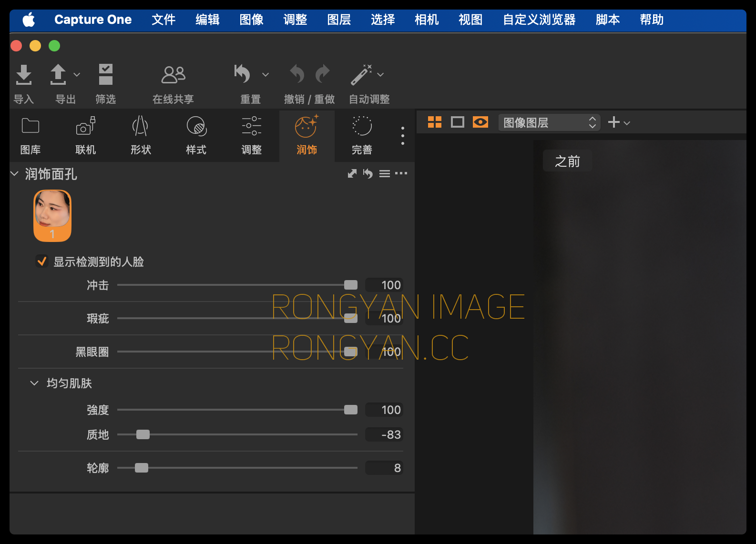The image size is (756, 544).
Task: Select detected face thumbnail 1
Action: click(x=52, y=216)
